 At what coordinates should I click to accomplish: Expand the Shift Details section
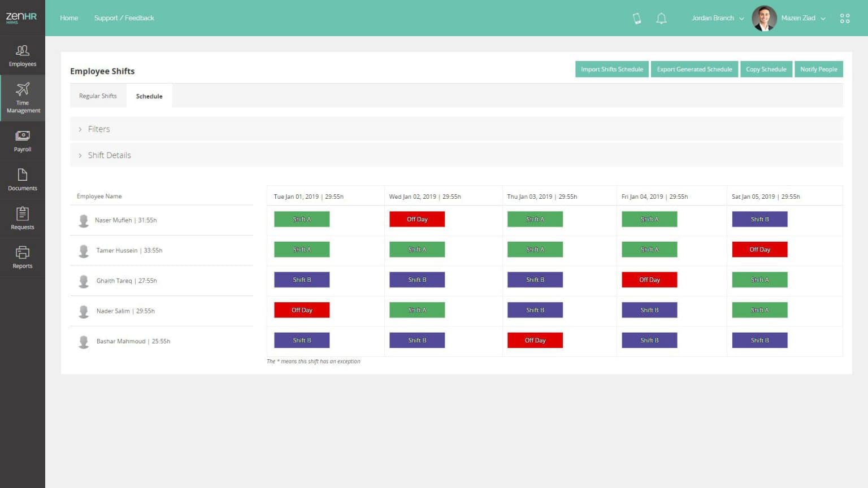pos(109,155)
